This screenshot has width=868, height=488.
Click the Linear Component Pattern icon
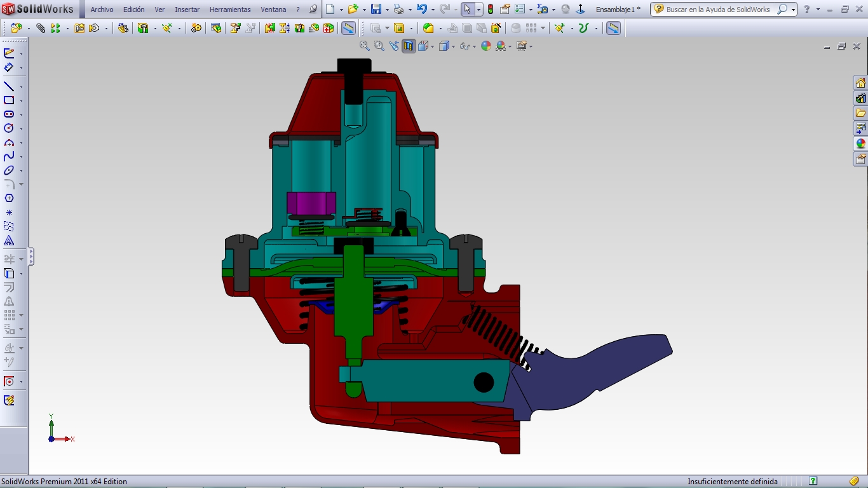[x=55, y=29]
